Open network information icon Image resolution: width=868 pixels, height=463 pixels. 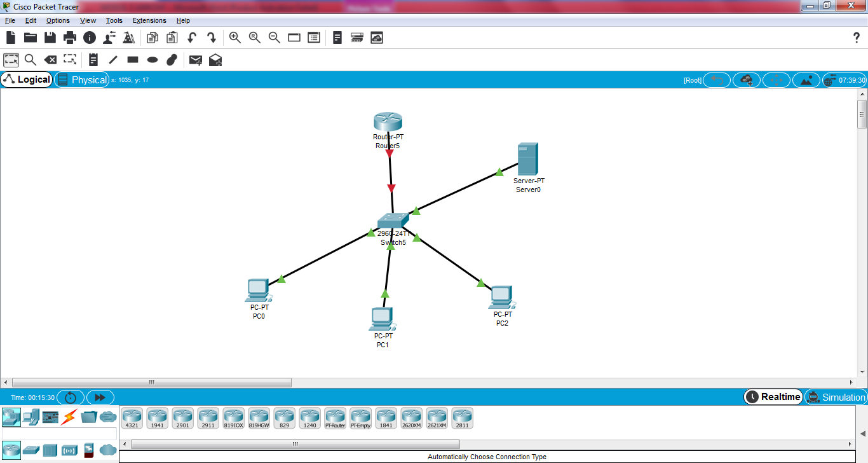tap(90, 38)
